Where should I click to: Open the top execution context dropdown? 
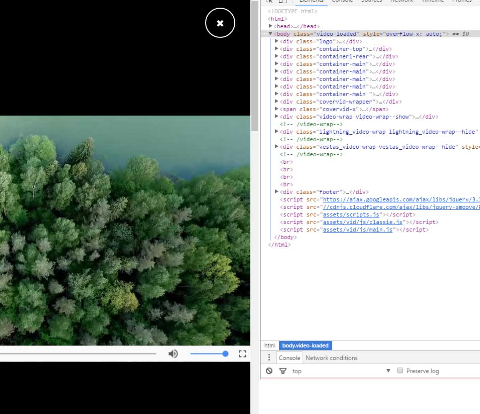341,371
